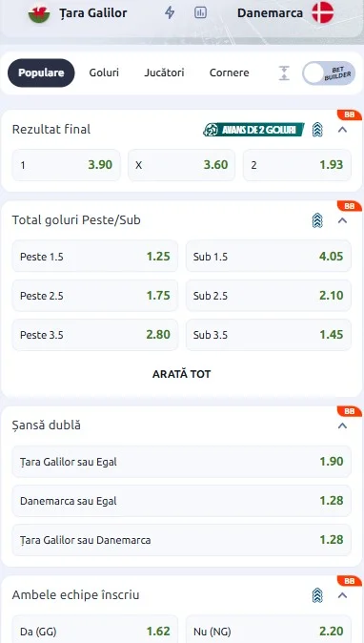Viewport: 364px width, 643px height.
Task: Collapse all markets icon beside Bet Builder
Action: [x=284, y=73]
